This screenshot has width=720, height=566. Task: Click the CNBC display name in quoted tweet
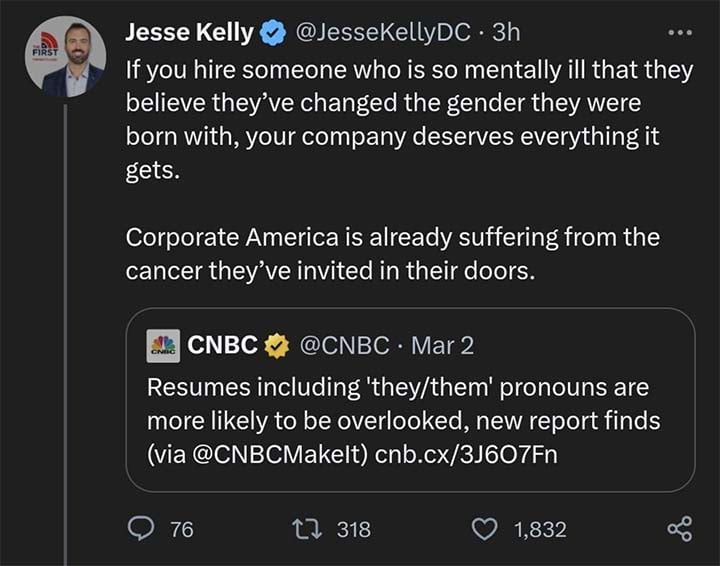point(224,346)
